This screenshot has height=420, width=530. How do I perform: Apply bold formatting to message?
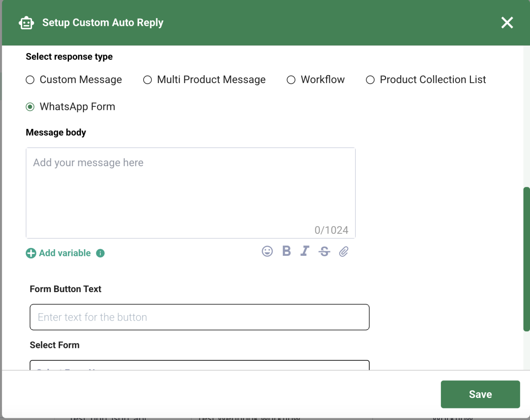pyautogui.click(x=286, y=251)
